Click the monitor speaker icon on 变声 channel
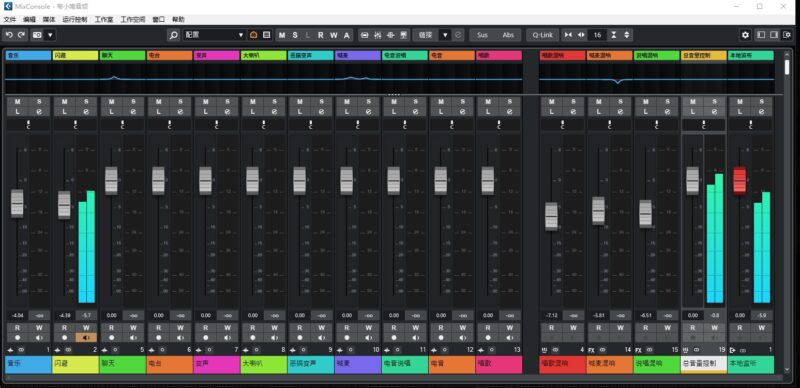Viewport: 800px width, 388px height. click(227, 337)
